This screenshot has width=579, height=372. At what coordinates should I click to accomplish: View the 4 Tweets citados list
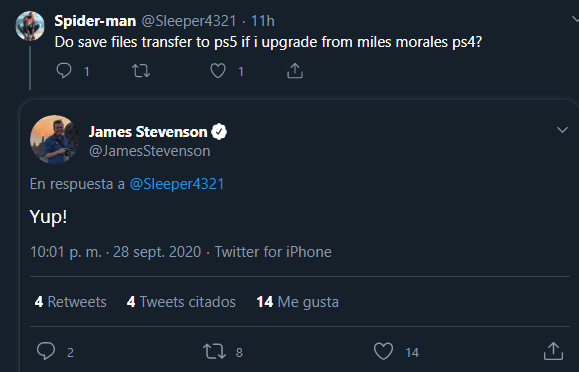click(x=181, y=302)
